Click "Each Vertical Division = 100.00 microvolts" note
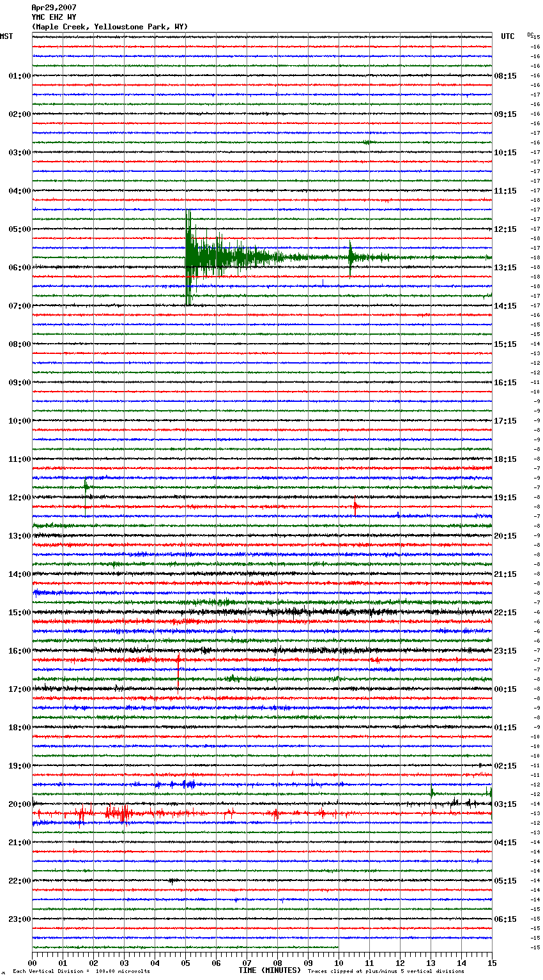The image size is (543, 980). 81,972
